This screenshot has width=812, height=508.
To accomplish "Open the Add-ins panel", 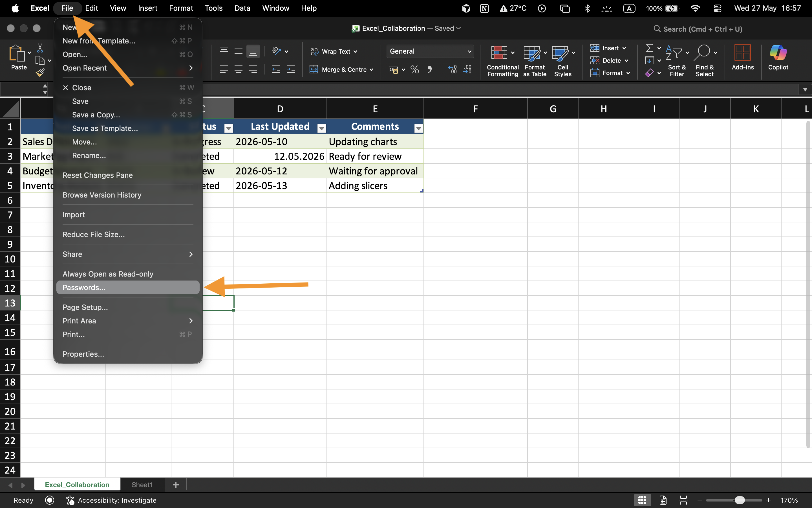I will (743, 58).
